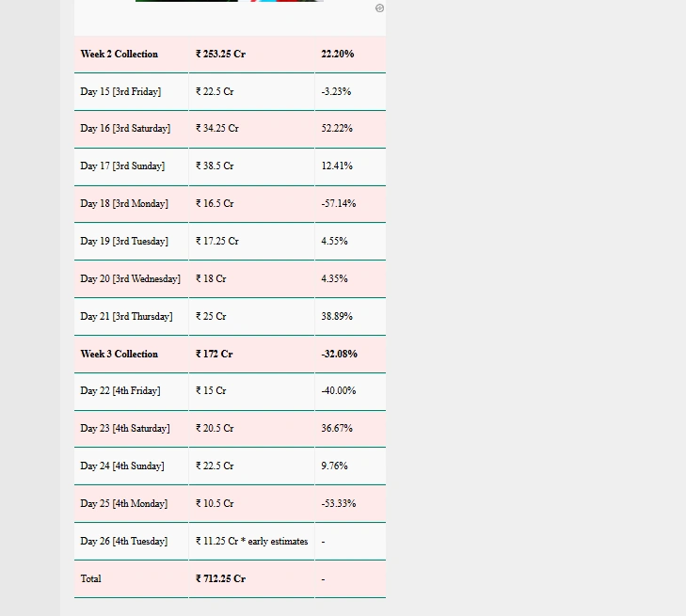686x616 pixels.
Task: Click the Day 16 [3rd Saturday] label
Action: point(125,128)
